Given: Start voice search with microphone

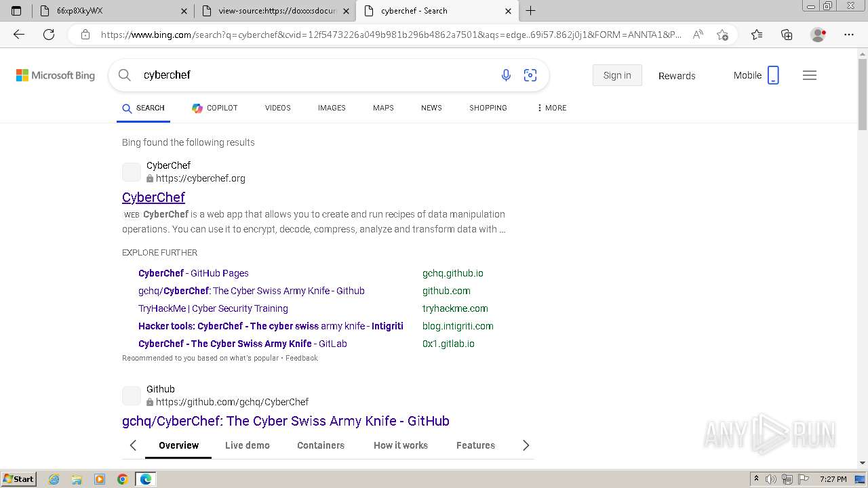Looking at the screenshot, I should pos(506,75).
